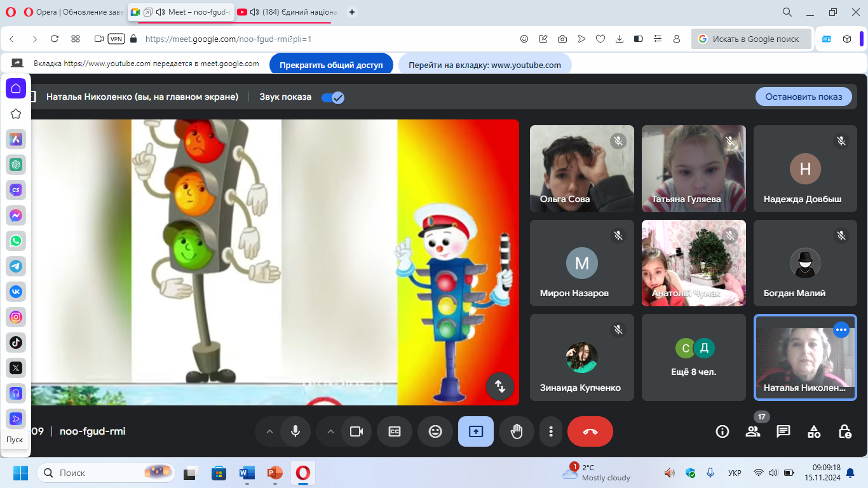Expand microphone audio settings chevron
This screenshot has width=868, height=488.
coord(269,431)
